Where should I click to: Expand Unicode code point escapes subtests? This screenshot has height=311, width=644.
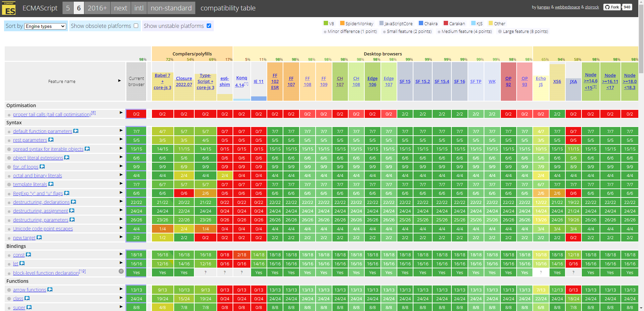coord(121,228)
